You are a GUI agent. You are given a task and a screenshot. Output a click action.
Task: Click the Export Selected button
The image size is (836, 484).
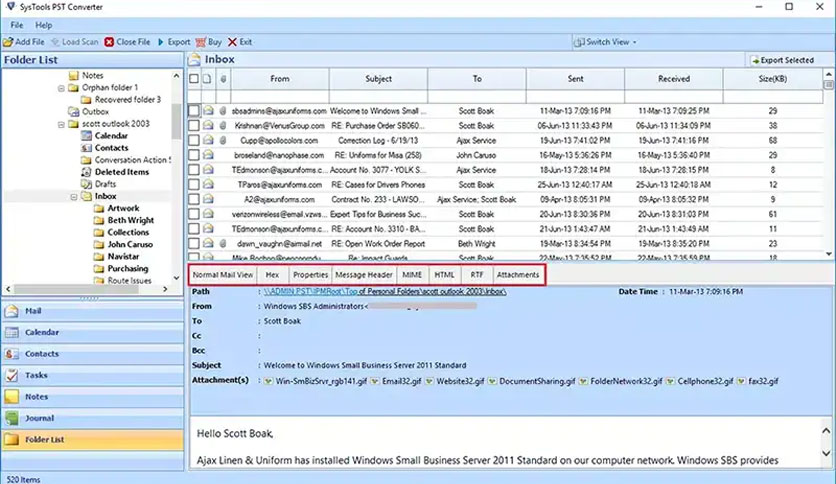tap(782, 60)
